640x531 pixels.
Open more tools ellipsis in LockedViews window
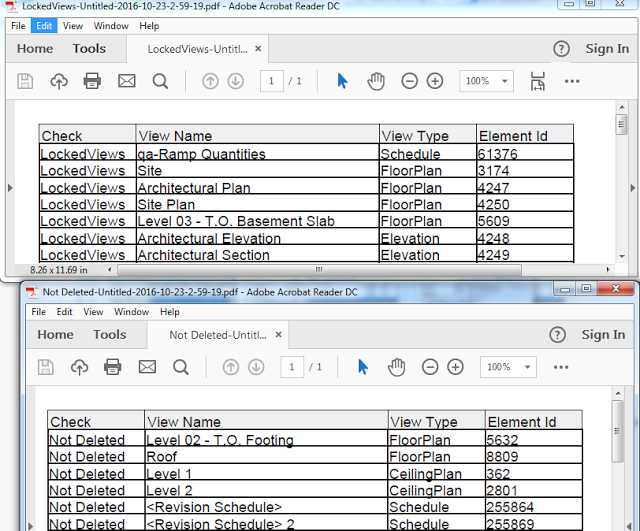coord(572,81)
